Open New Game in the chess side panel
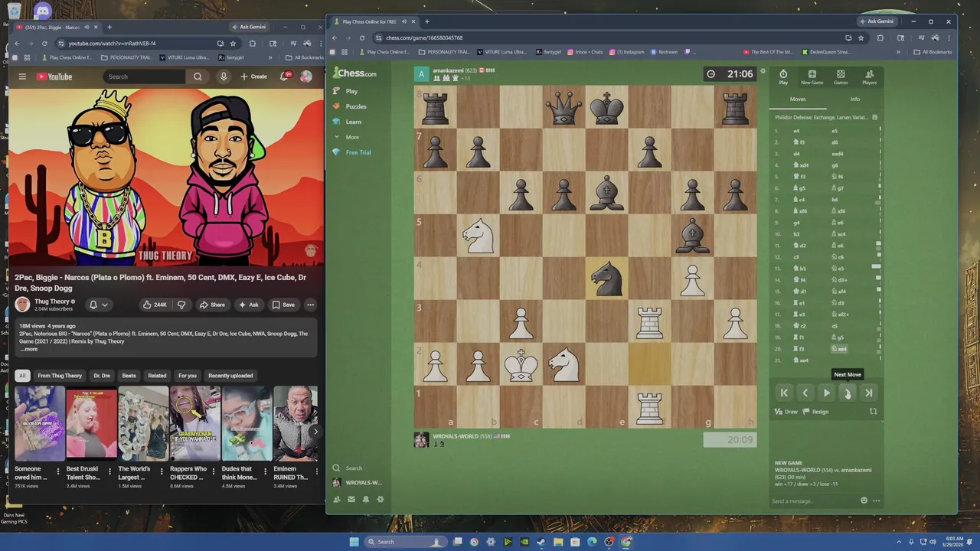Image resolution: width=980 pixels, height=551 pixels. (x=812, y=77)
